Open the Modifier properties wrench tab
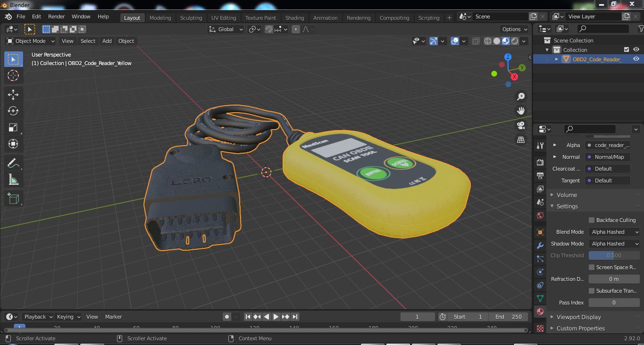Viewport: 644px width, 345px height. point(540,246)
